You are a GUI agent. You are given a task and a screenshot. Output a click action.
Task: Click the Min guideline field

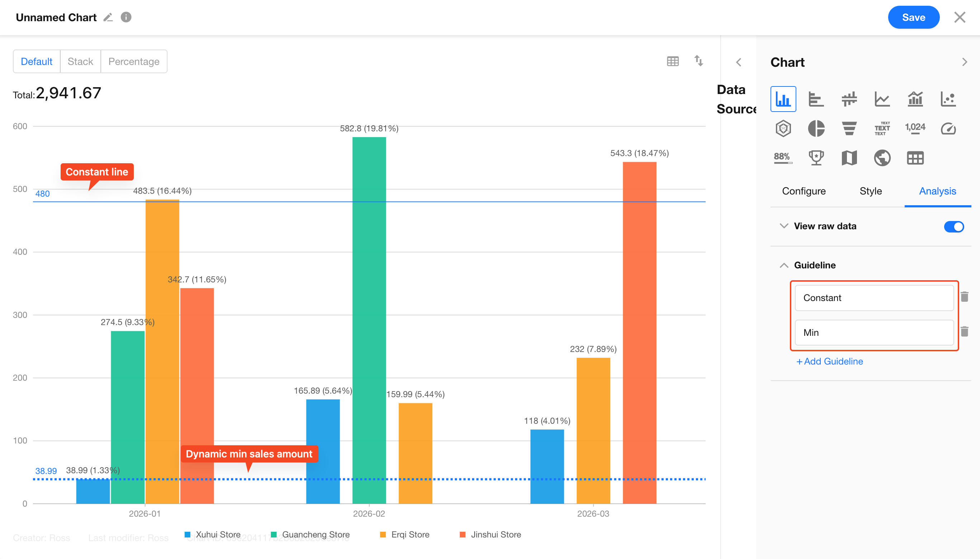pyautogui.click(x=874, y=333)
